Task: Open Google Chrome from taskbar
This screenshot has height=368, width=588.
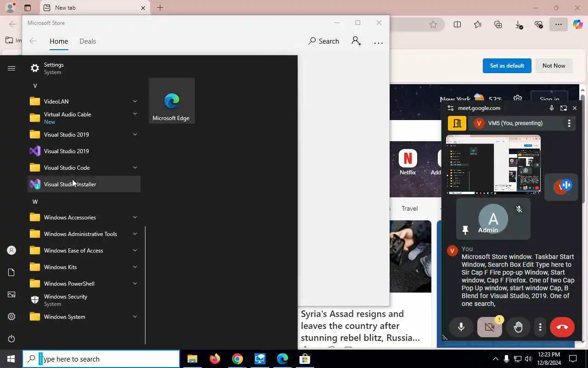Action: pyautogui.click(x=237, y=359)
